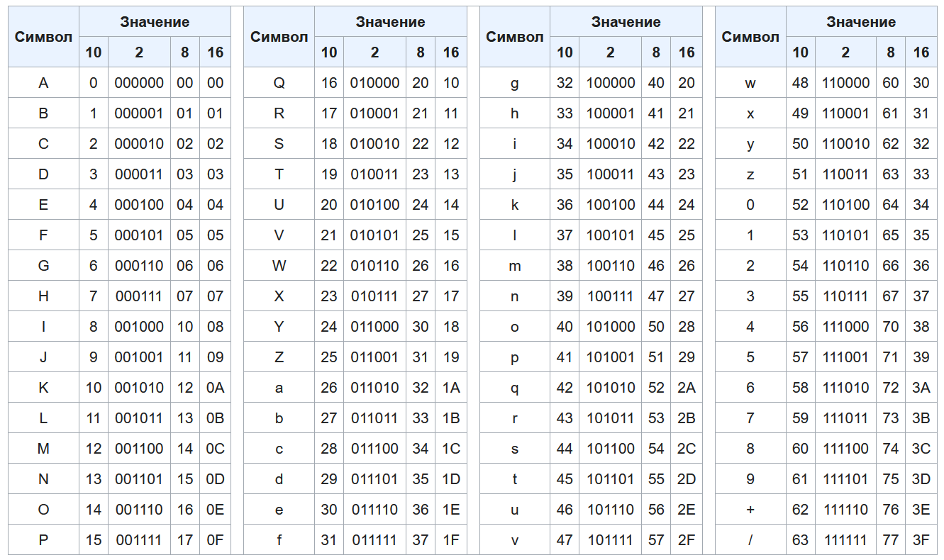This screenshot has height=560, width=944.
Task: Select the uppercase P symbol cell
Action: tap(43, 540)
